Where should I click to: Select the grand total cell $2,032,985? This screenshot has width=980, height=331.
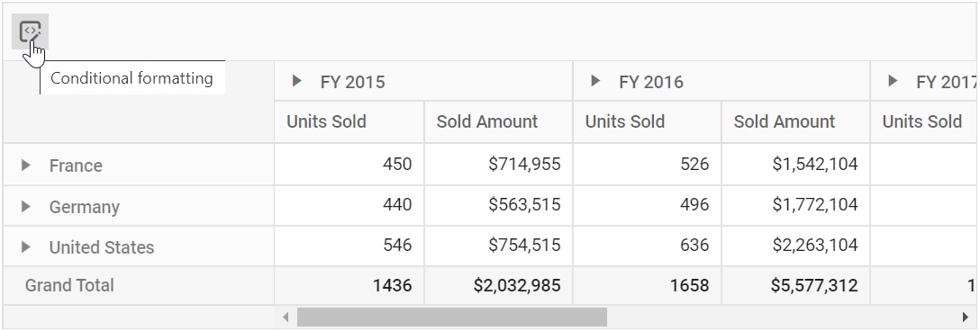click(498, 286)
